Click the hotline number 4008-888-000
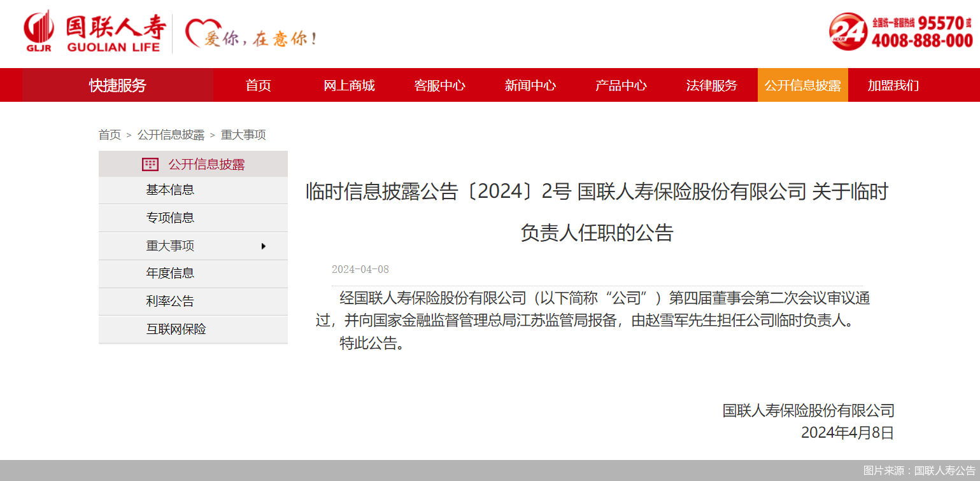 click(x=922, y=41)
